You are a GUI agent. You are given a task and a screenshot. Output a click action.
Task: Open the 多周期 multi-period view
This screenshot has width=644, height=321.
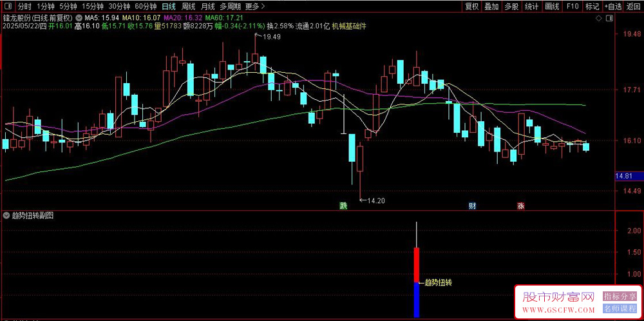click(x=230, y=6)
